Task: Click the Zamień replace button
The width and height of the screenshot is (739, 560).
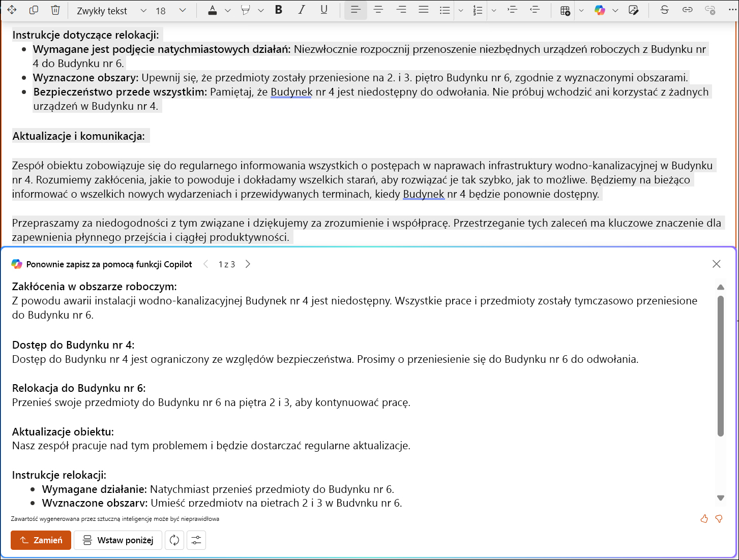Action: (x=41, y=540)
